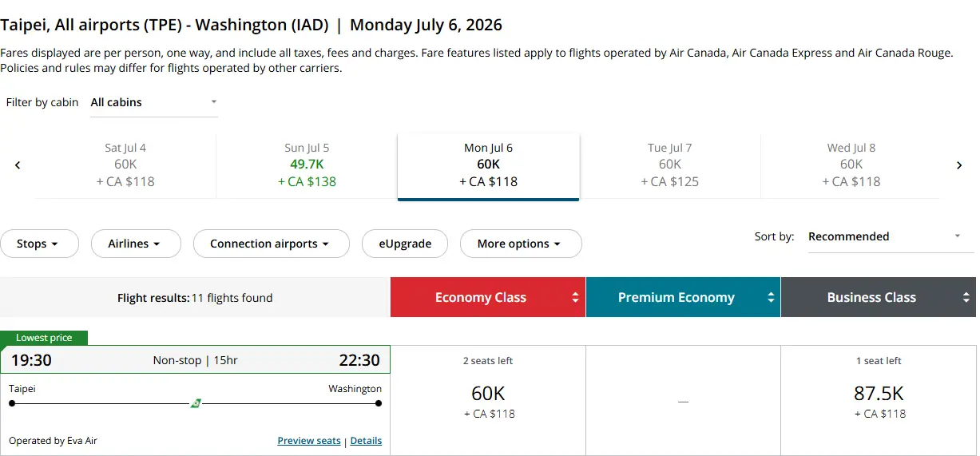Sort by Economy Class fares arrows

[575, 298]
